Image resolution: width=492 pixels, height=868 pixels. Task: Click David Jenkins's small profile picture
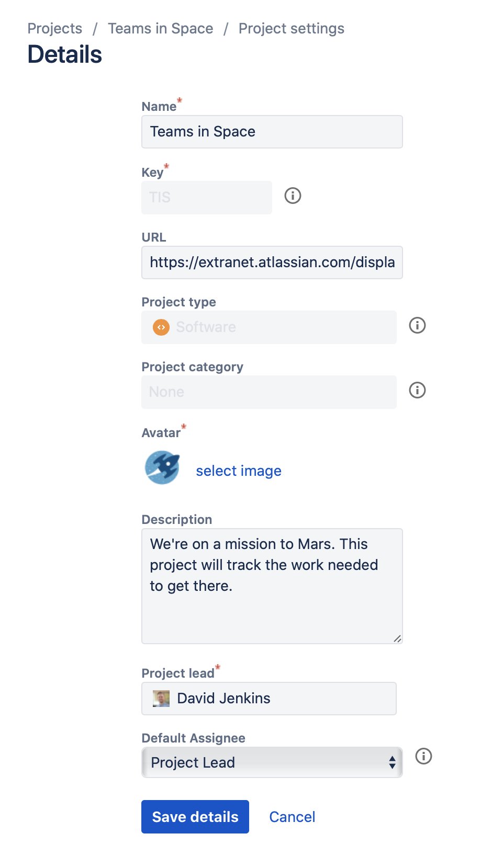click(161, 699)
